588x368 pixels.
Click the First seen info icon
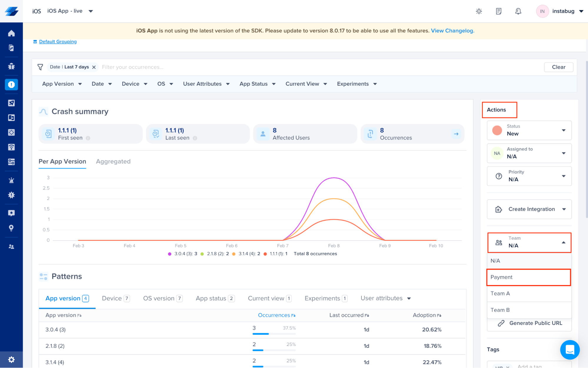click(88, 138)
